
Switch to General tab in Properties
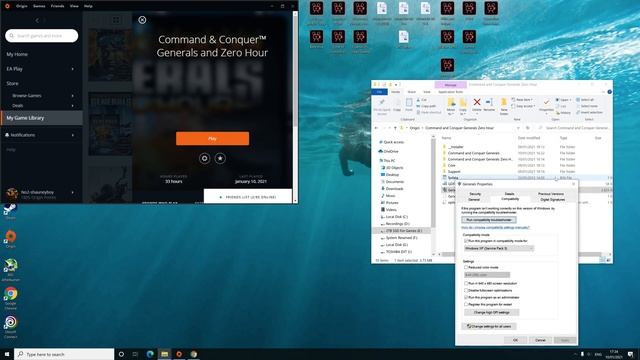point(474,200)
